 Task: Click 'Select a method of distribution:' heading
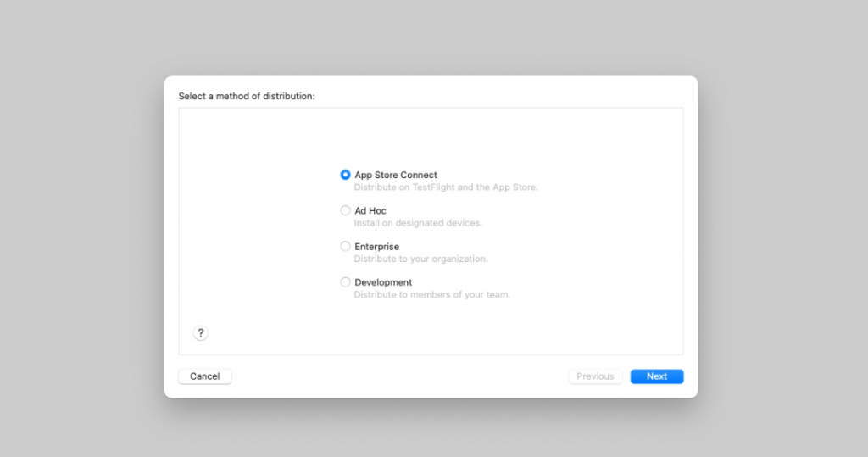247,96
